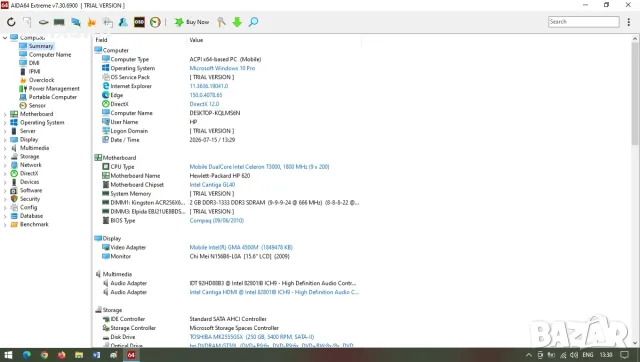Viewport: 640px width, 362px height.
Task: Open the DirectX 12.0 value link
Action: [x=204, y=104]
